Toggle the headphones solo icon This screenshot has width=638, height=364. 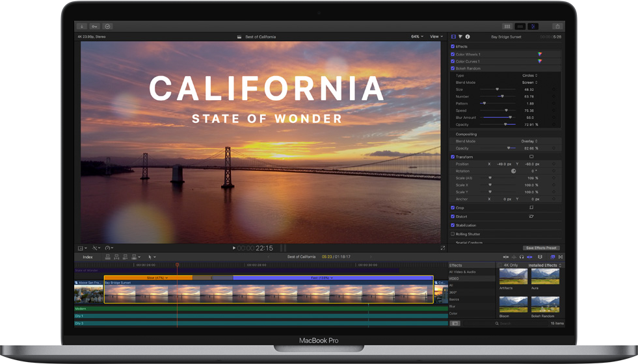pos(522,257)
